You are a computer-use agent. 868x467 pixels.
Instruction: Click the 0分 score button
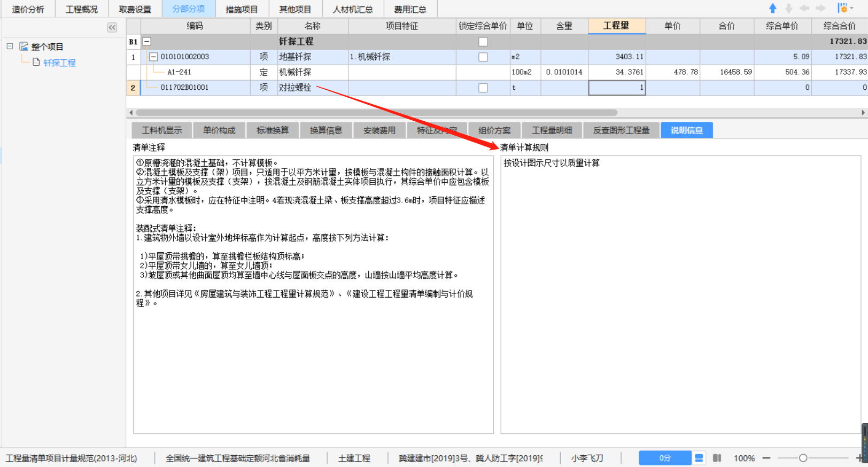coord(665,458)
